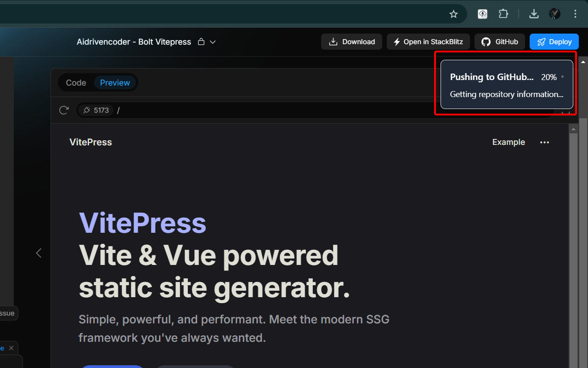Click the page scrollbar up arrow
Image resolution: width=588 pixels, height=368 pixels.
[x=583, y=62]
